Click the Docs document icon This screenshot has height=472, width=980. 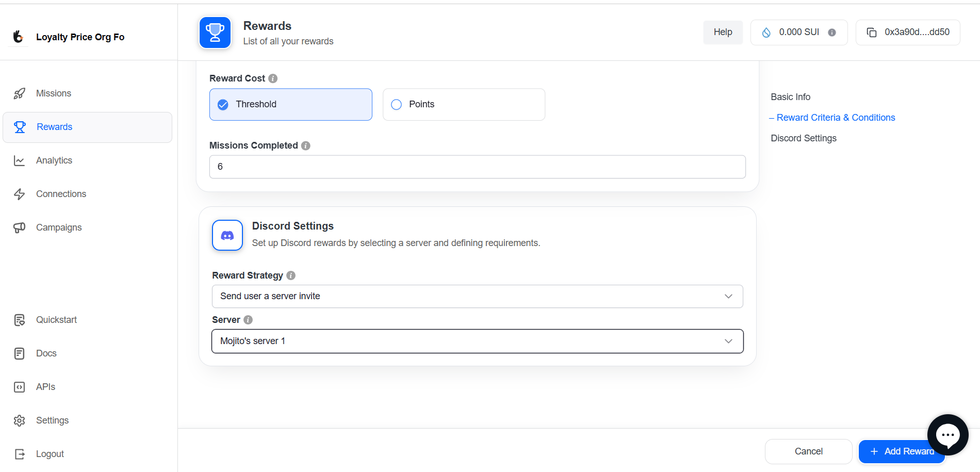[20, 353]
